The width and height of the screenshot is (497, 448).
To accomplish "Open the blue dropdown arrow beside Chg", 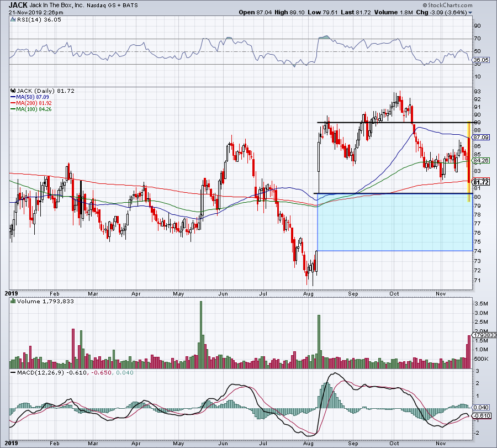I will [x=470, y=13].
